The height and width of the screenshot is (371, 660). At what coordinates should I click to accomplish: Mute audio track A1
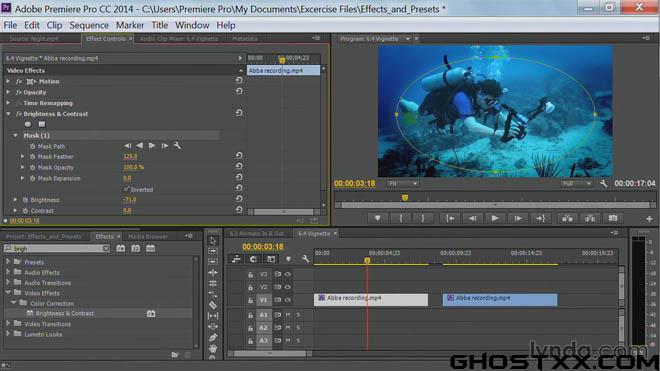288,315
